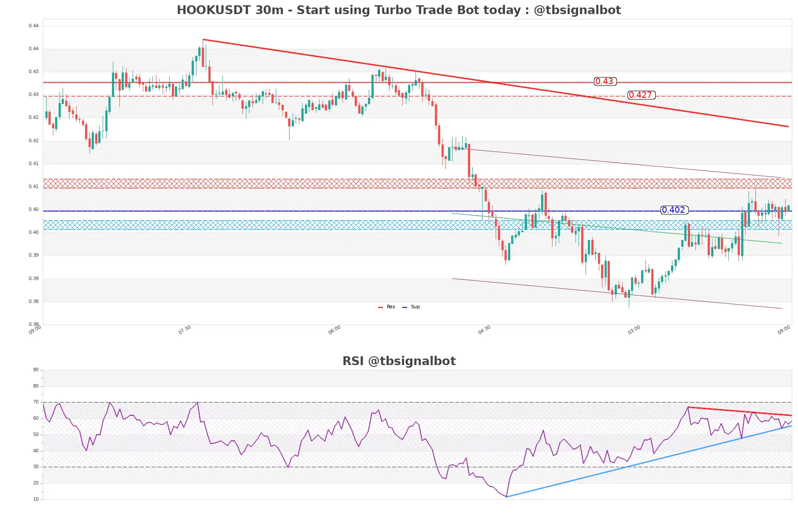Image resolution: width=798 pixels, height=532 pixels.
Task: Click the RSI 60 axis label
Action: pyautogui.click(x=36, y=418)
